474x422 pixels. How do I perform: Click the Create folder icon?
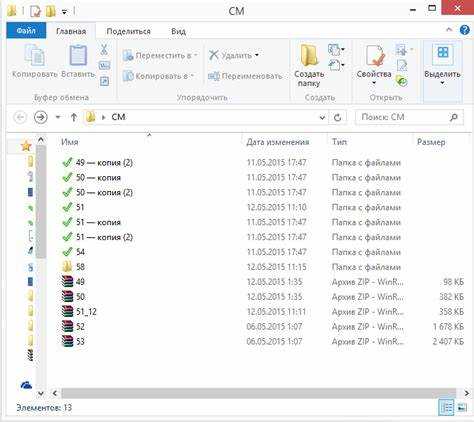coord(309,55)
